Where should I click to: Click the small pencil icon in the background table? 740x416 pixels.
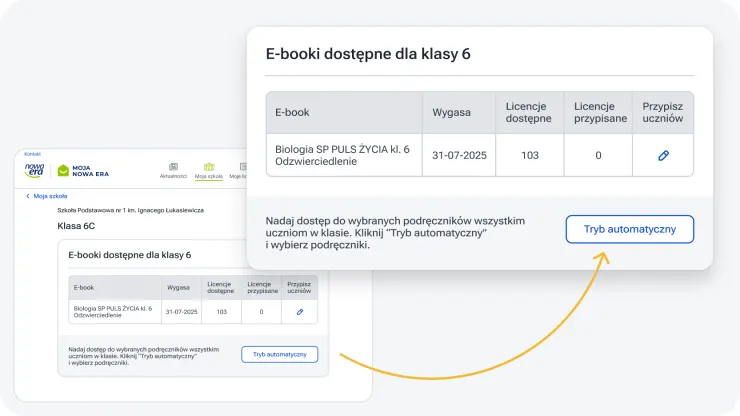tap(299, 312)
